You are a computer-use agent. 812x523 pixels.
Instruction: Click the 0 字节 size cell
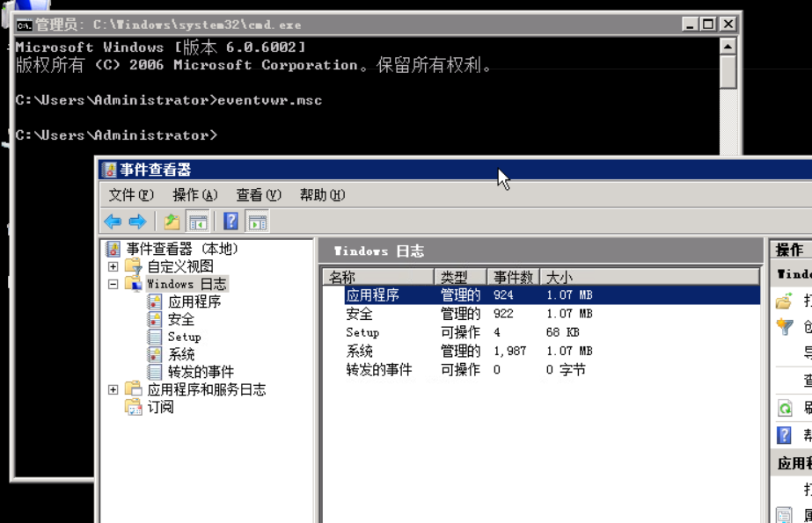[x=566, y=369]
